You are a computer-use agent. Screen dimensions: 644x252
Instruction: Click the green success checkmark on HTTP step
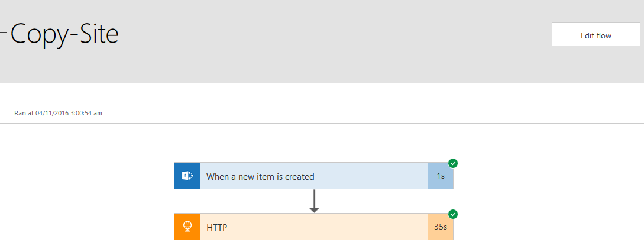453,214
